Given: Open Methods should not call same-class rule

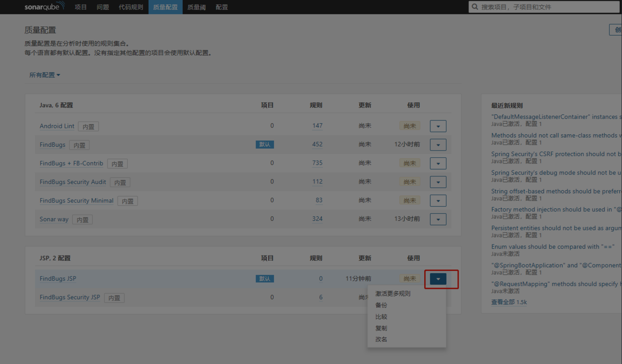Looking at the screenshot, I should click(x=556, y=135).
